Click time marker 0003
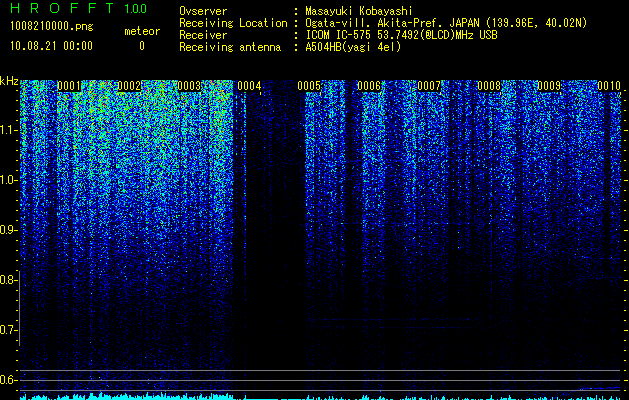 click(x=189, y=86)
